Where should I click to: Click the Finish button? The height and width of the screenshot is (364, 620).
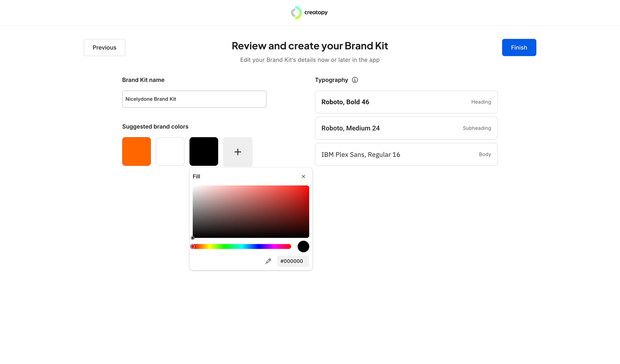click(x=519, y=47)
